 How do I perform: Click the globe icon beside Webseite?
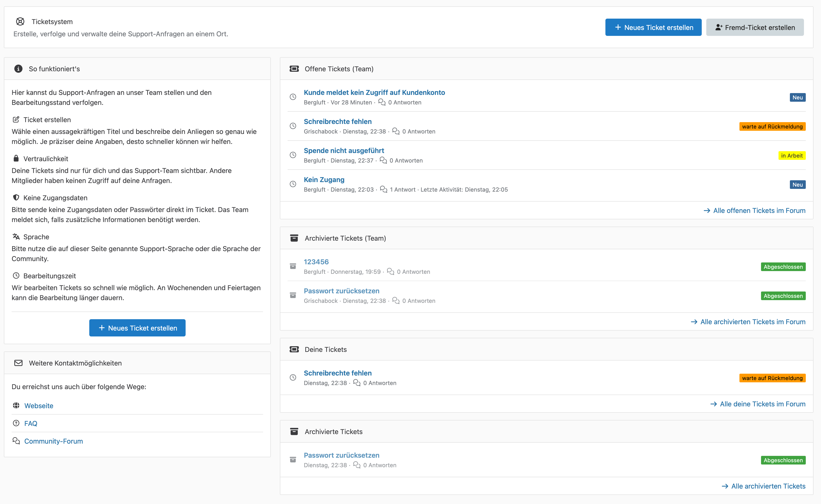pyautogui.click(x=16, y=405)
